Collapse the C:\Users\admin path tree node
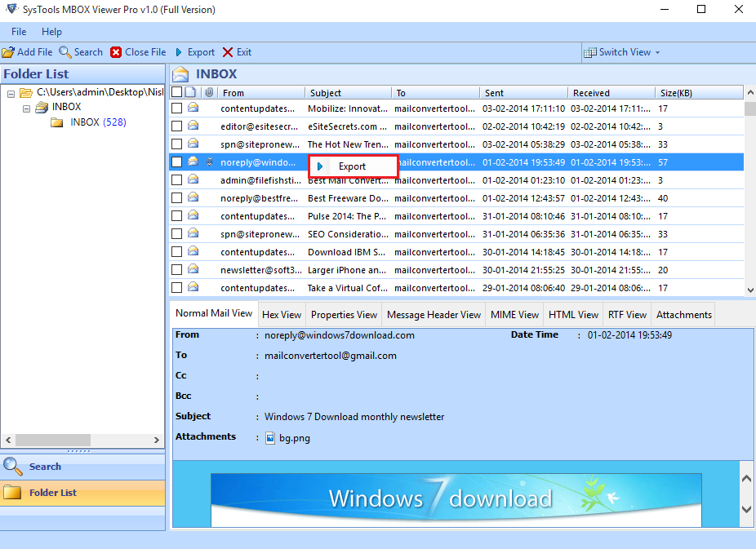 click(x=11, y=94)
